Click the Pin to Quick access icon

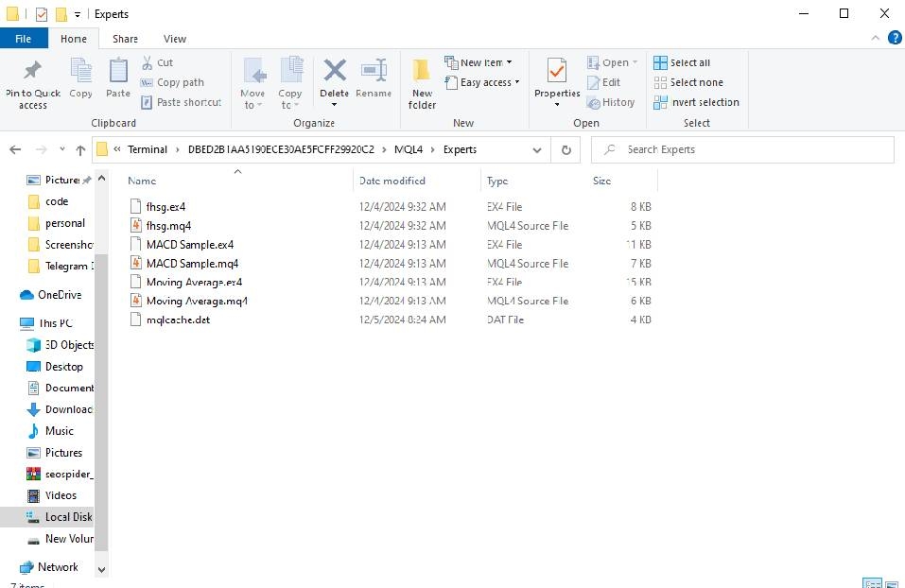click(32, 70)
